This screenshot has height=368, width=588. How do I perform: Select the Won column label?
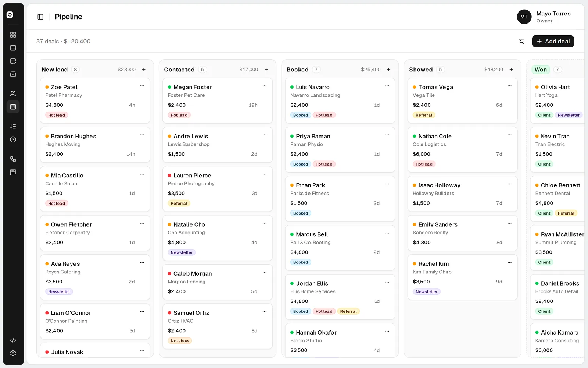pos(541,70)
